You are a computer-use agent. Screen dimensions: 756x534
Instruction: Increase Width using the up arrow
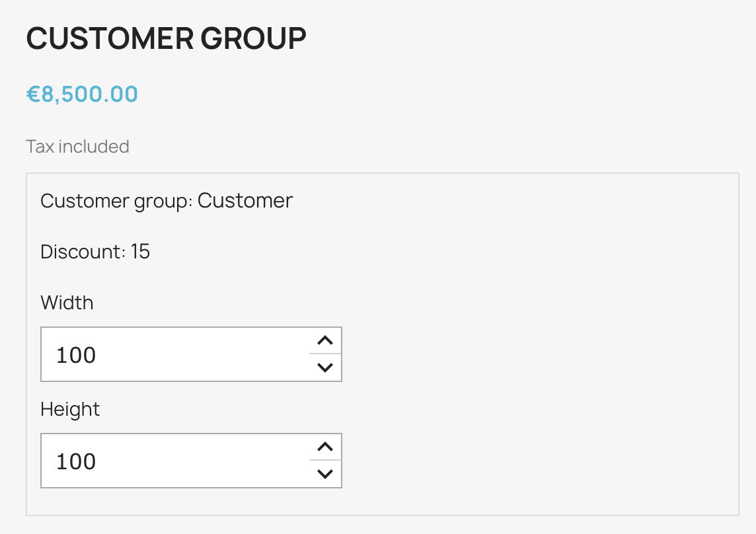click(324, 341)
